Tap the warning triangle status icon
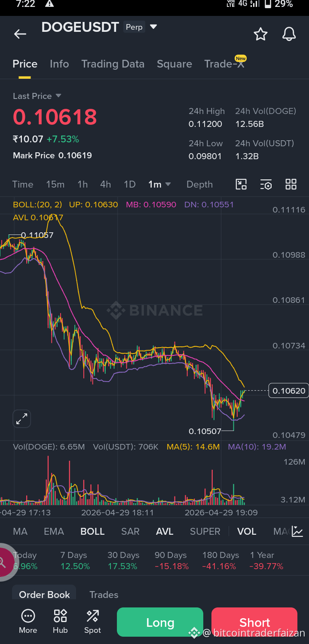Screen dimensions: 309x644 (x=49, y=4)
